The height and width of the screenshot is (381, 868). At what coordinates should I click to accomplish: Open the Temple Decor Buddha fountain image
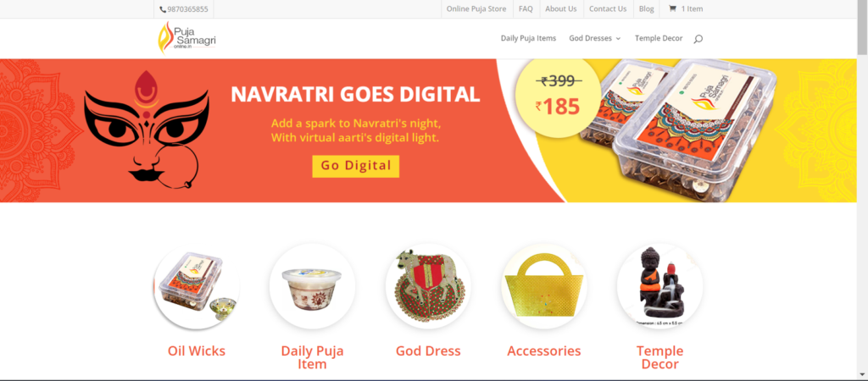(659, 286)
